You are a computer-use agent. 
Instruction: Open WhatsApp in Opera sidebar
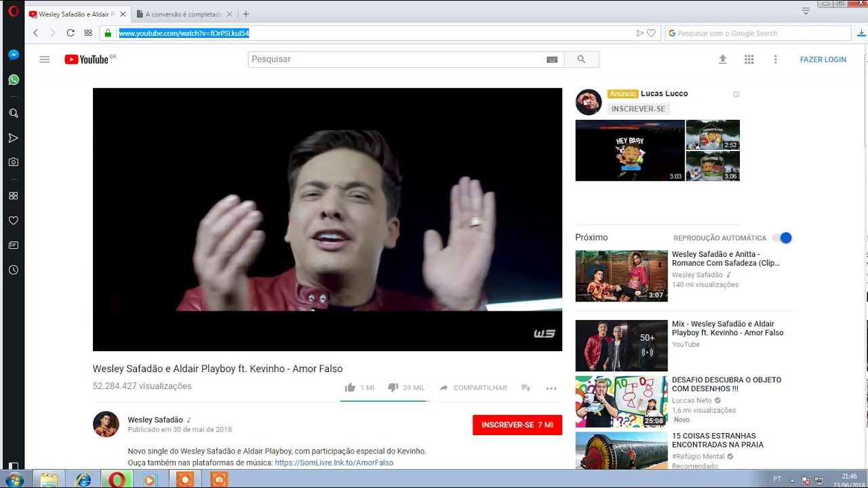coord(14,80)
